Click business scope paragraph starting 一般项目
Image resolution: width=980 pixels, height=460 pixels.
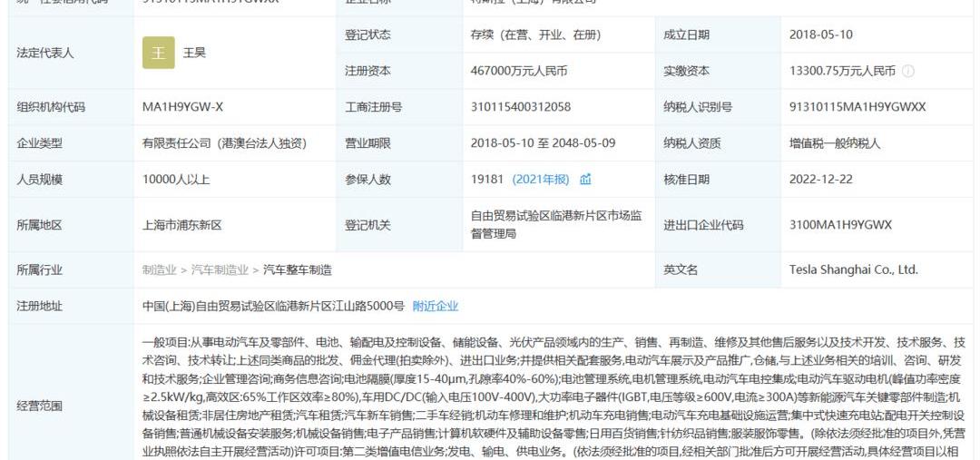point(554,397)
